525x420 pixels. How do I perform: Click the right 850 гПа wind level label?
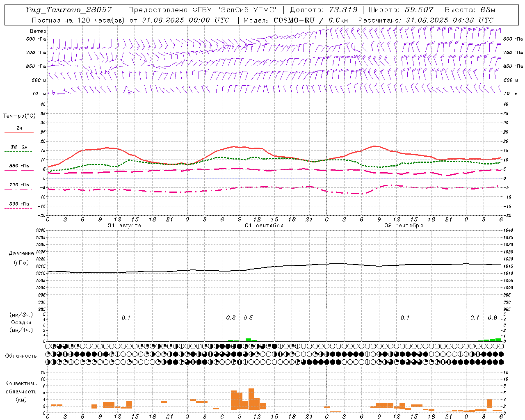coord(513,66)
